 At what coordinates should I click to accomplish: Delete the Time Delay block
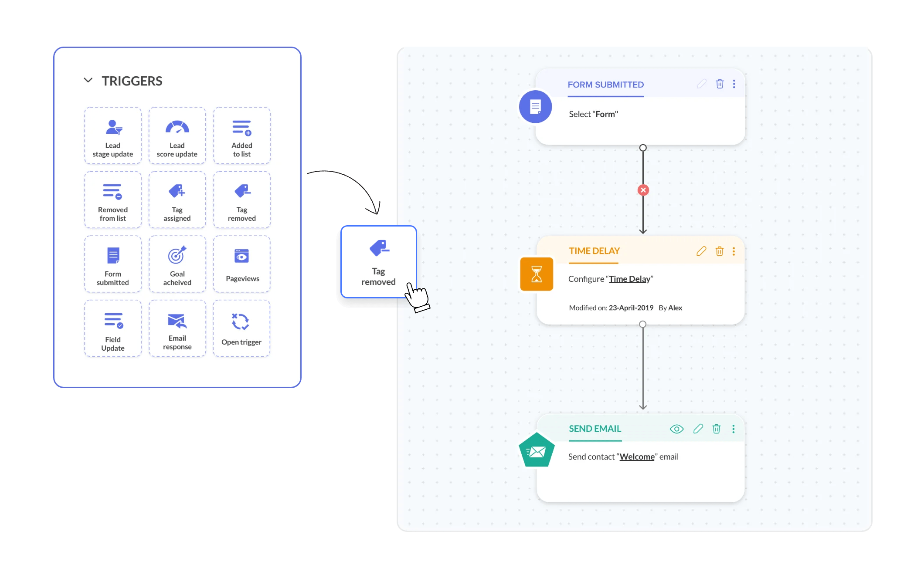point(719,251)
